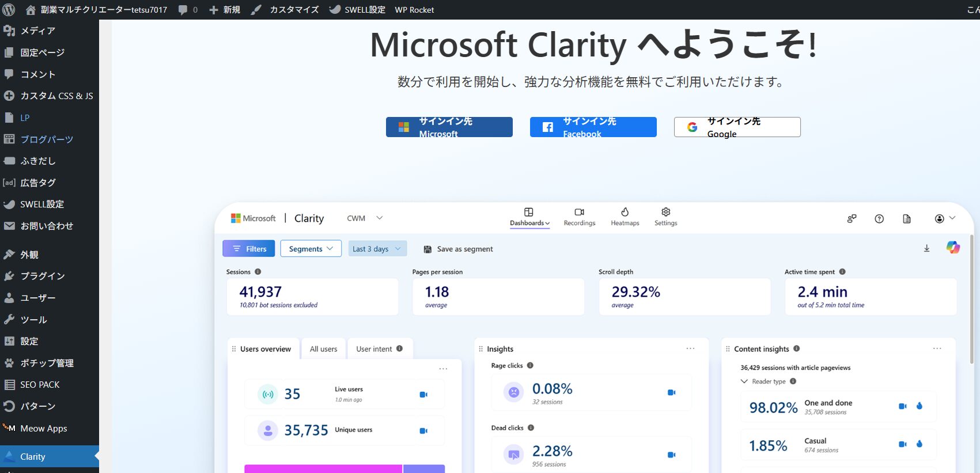Open the Copilot colorful icon
The width and height of the screenshot is (980, 473).
coord(953,248)
